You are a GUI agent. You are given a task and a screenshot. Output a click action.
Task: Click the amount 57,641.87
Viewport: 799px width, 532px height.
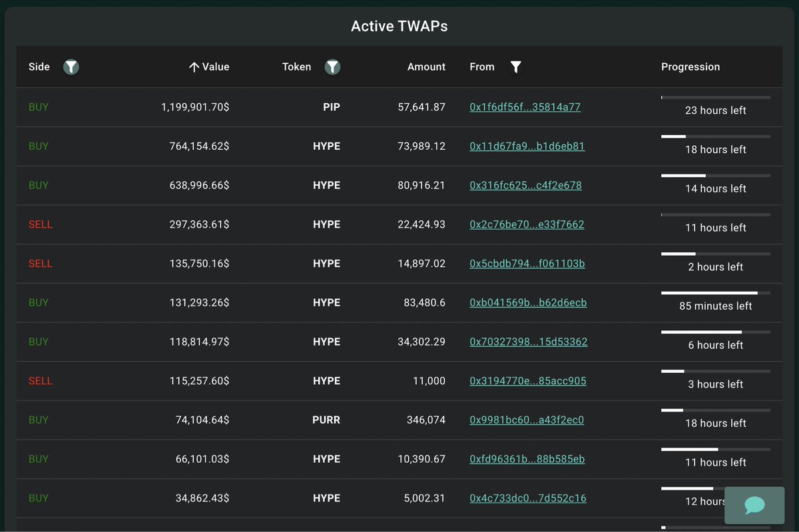pos(421,107)
